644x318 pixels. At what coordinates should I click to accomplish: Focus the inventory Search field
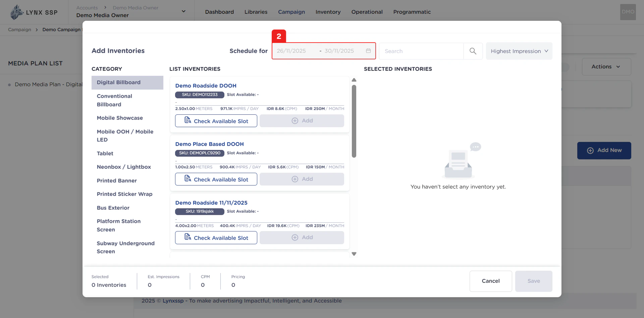(421, 51)
